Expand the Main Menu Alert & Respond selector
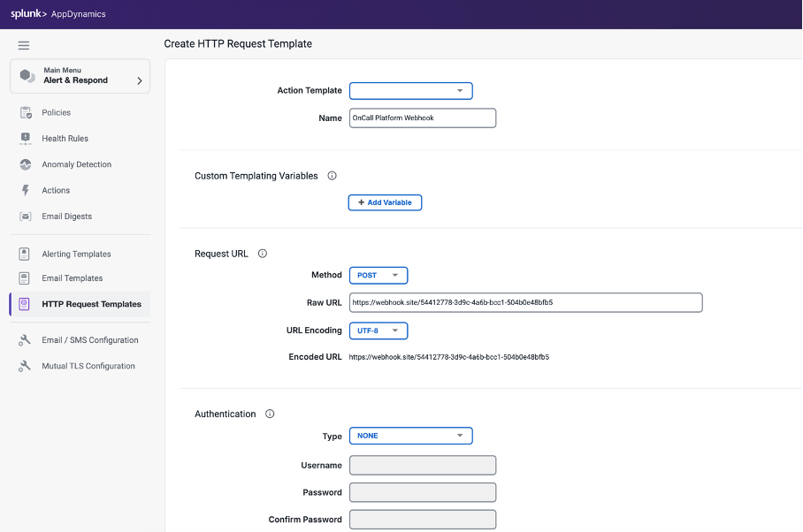The image size is (803, 532). coord(80,77)
